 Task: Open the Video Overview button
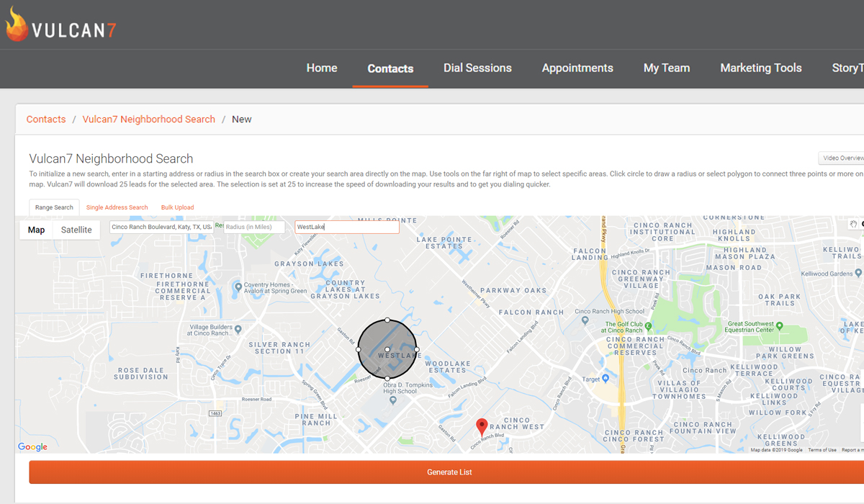tap(842, 158)
